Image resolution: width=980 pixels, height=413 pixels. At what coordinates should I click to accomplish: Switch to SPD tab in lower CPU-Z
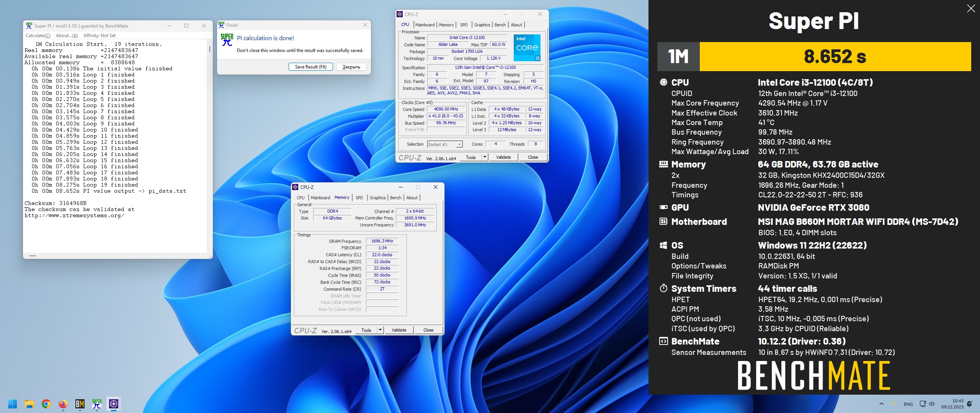(359, 198)
